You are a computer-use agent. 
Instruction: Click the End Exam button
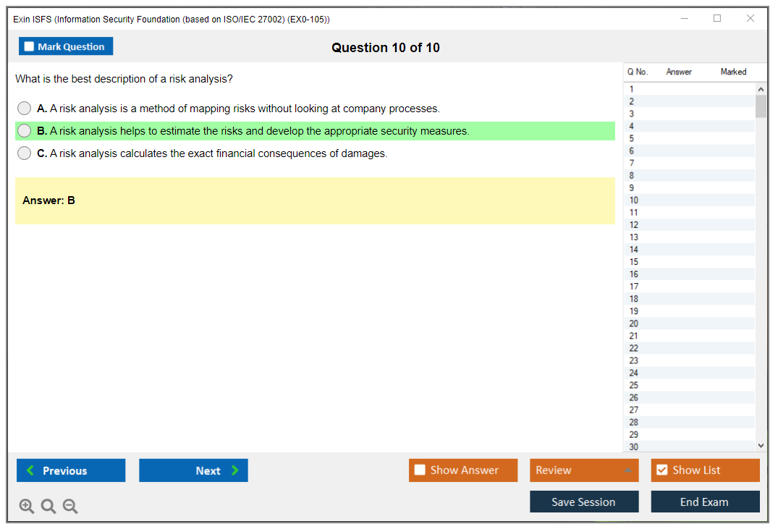pos(704,502)
